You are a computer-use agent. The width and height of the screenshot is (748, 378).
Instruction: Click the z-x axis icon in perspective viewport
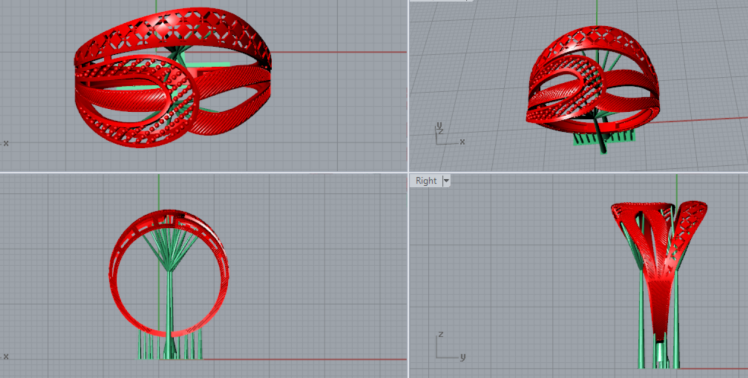(x=448, y=134)
